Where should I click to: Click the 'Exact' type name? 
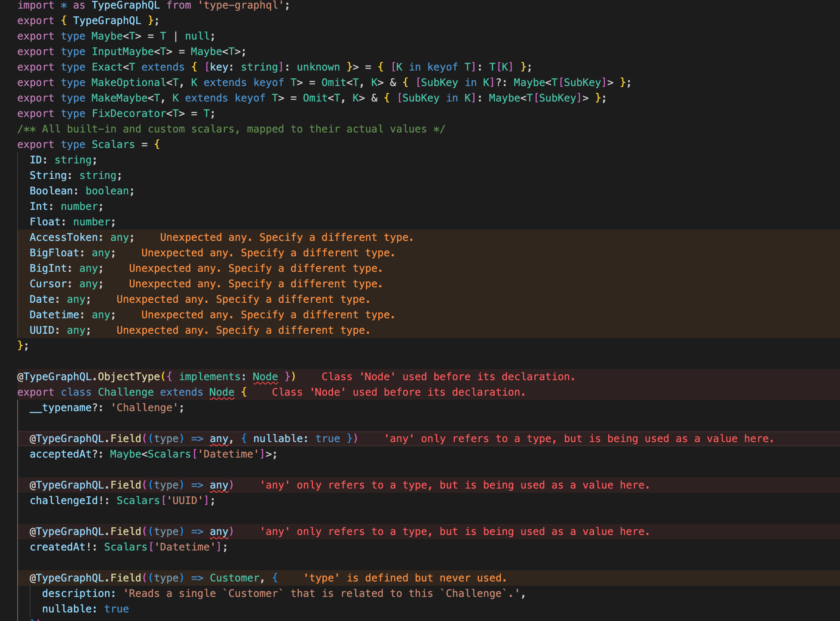(x=107, y=67)
